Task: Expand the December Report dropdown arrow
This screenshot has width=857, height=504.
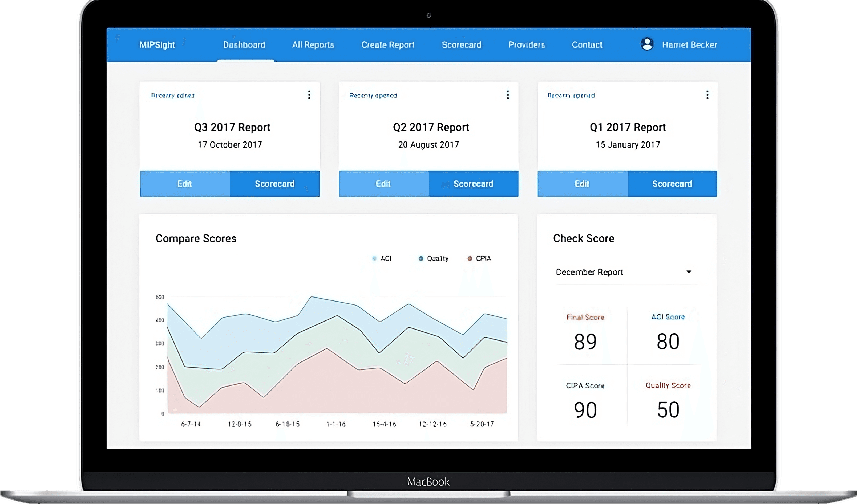Action: [689, 271]
